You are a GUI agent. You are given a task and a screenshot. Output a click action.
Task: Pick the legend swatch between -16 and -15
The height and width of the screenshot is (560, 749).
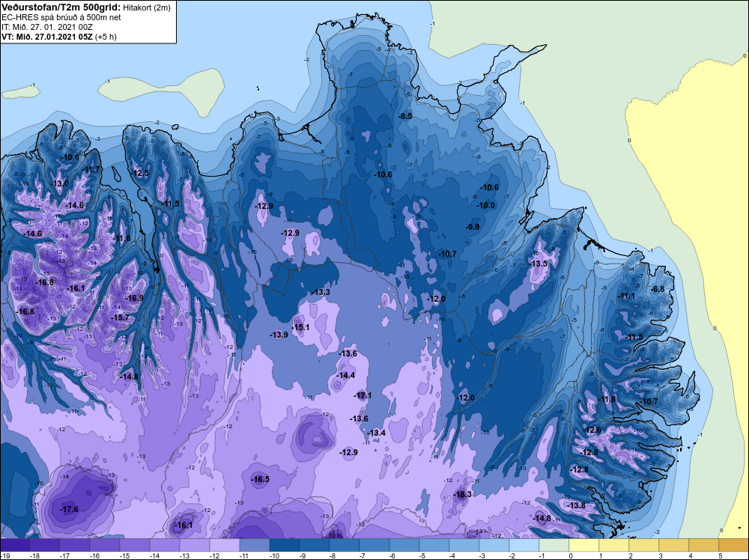pyautogui.click(x=105, y=545)
